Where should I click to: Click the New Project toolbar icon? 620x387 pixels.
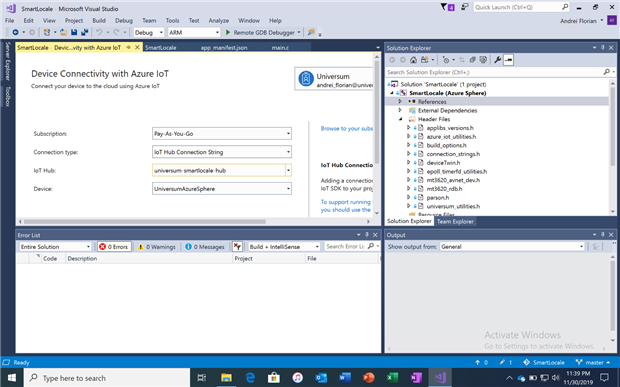coord(47,32)
